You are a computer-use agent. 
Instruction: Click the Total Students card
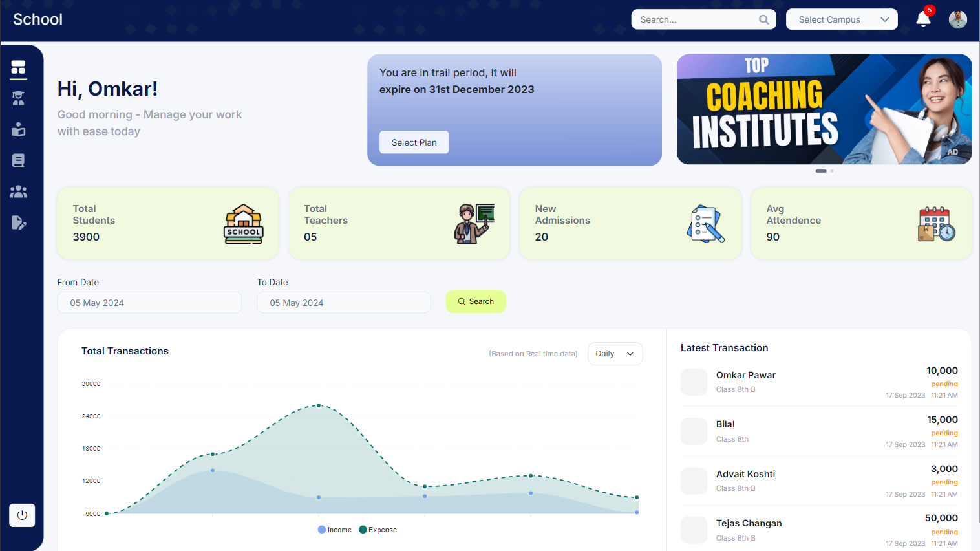[168, 223]
